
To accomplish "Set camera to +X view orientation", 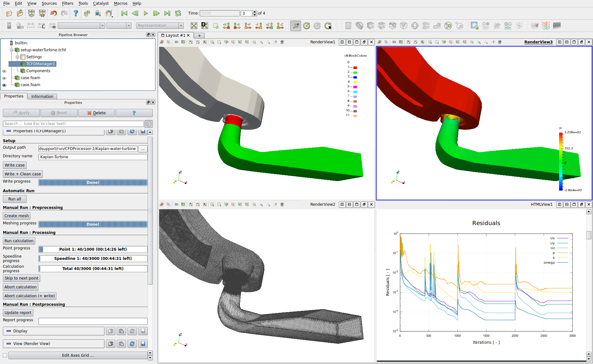I will pos(226,26).
